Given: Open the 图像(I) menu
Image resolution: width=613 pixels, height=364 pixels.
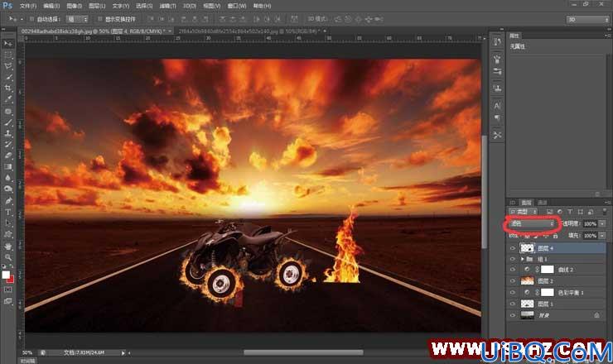Looking at the screenshot, I should [x=75, y=6].
